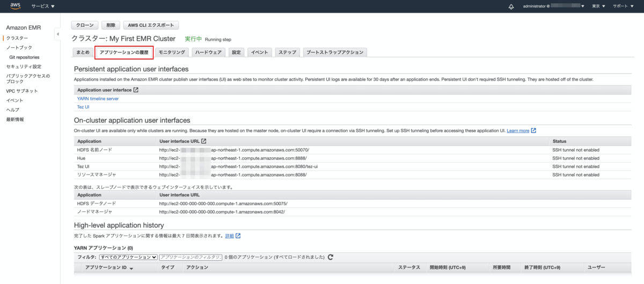The image size is (644, 284).
Task: Select the Hue row URL ending 8888
Action: 233,158
